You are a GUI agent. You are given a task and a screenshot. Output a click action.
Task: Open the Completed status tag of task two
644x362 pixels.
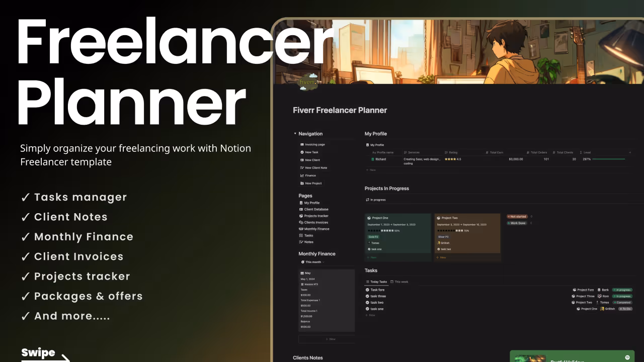622,303
